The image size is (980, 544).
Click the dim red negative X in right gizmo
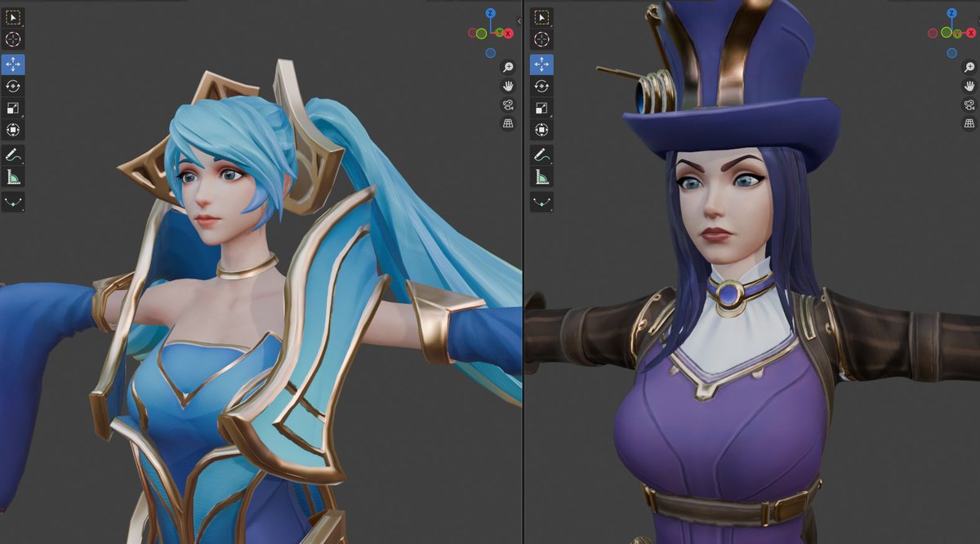pyautogui.click(x=933, y=33)
